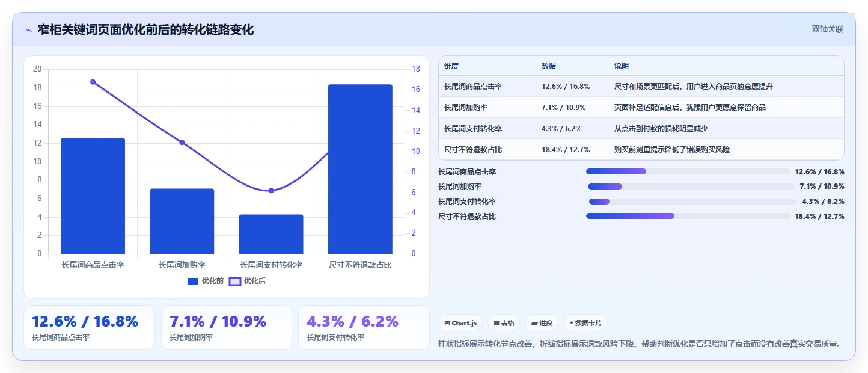Click the 18.4% / 12.7% value beside the progress bar
Image resolution: width=868 pixels, height=373 pixels.
pos(820,217)
